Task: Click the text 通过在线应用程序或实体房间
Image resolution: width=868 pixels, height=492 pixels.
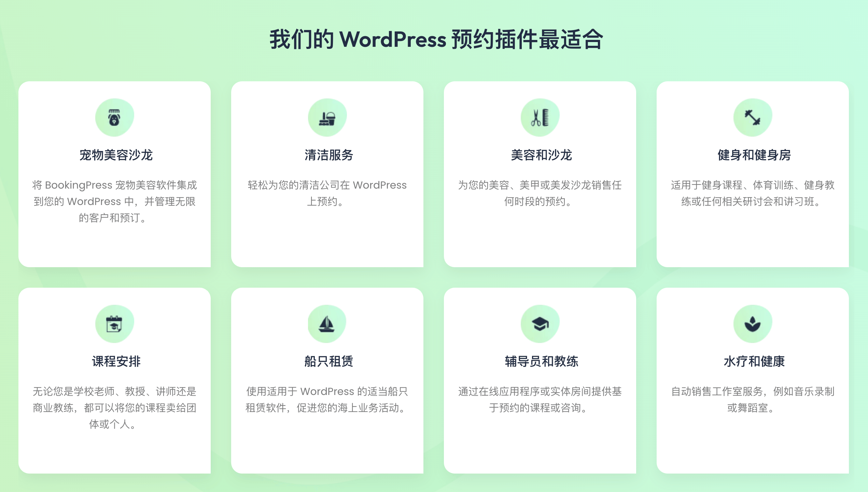Action: pyautogui.click(x=540, y=399)
